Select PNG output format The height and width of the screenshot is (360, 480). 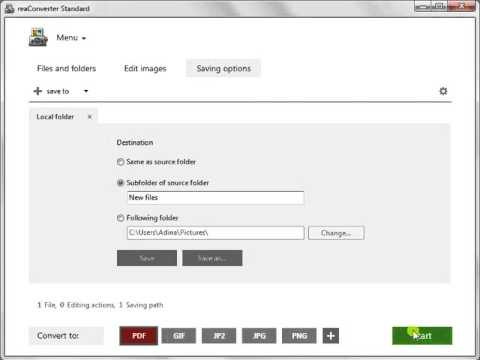[x=299, y=336]
